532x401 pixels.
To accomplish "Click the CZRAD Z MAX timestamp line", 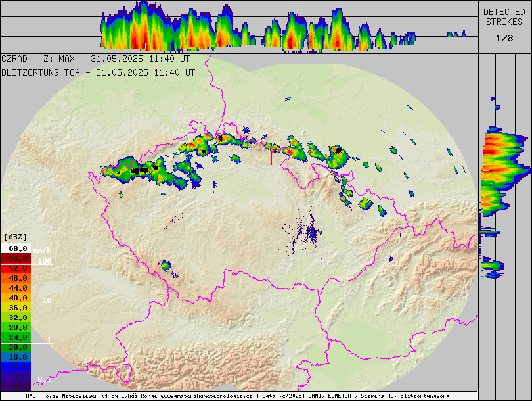I will 96,59.
